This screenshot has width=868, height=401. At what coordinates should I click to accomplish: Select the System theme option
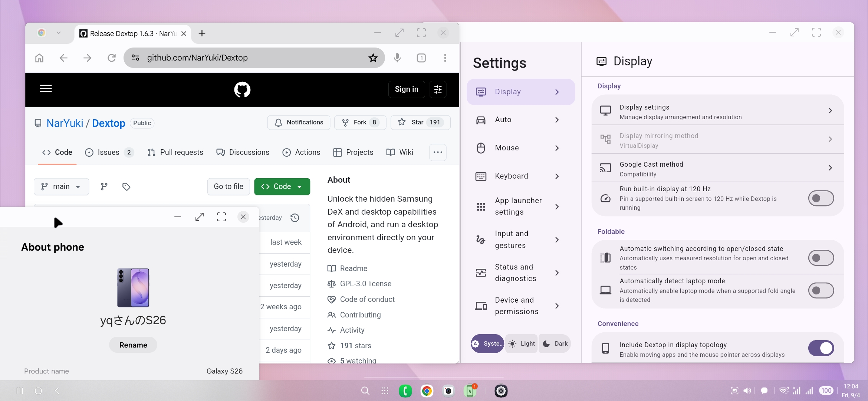487,344
